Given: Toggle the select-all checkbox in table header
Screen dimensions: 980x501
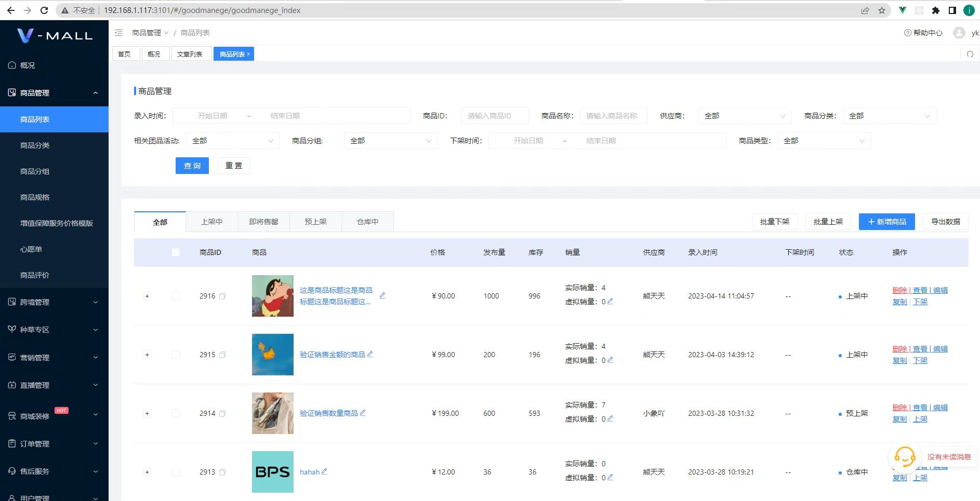Looking at the screenshot, I should point(176,252).
